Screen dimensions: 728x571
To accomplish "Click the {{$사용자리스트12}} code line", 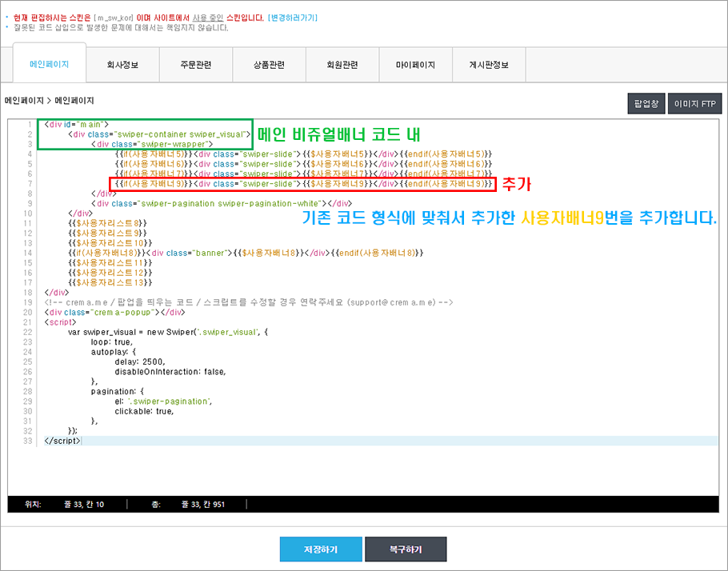I will coord(110,273).
